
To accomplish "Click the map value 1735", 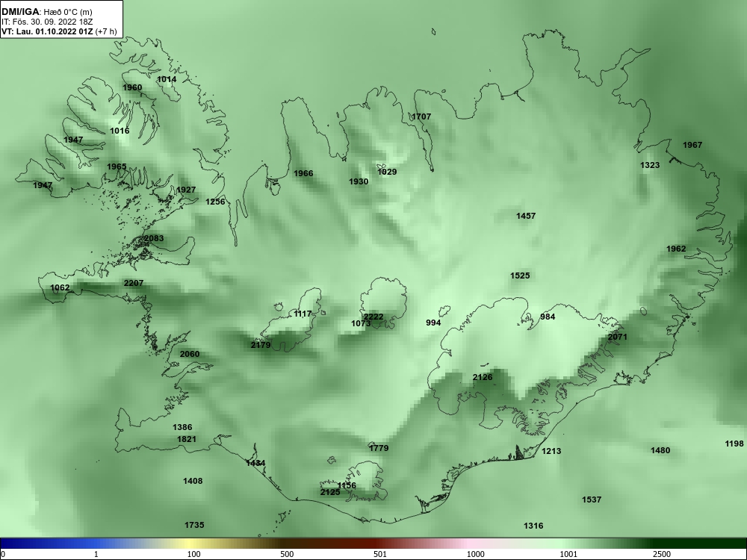I will coord(194,525).
